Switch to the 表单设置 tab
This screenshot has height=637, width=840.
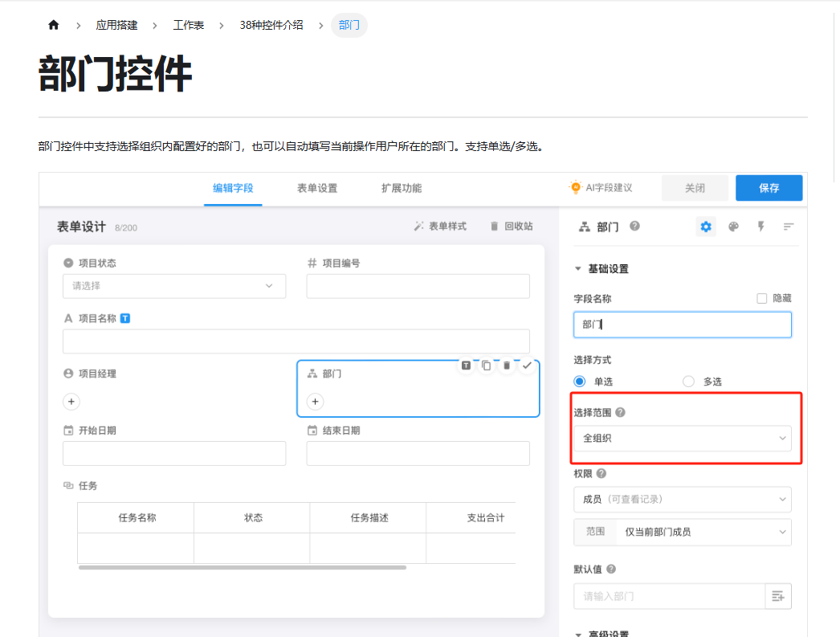[317, 188]
